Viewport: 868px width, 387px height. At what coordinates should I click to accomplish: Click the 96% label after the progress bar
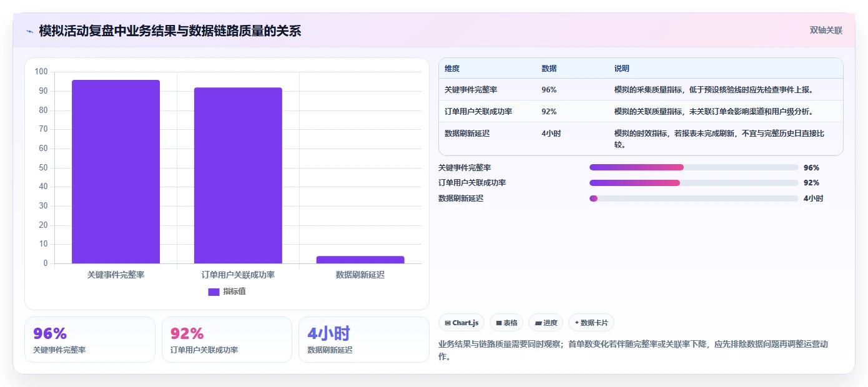click(x=811, y=168)
